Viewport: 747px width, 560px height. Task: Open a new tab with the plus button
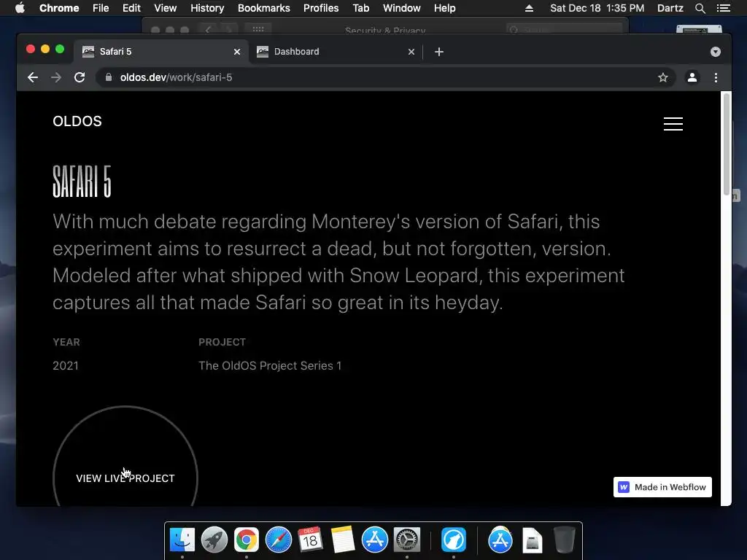(438, 52)
